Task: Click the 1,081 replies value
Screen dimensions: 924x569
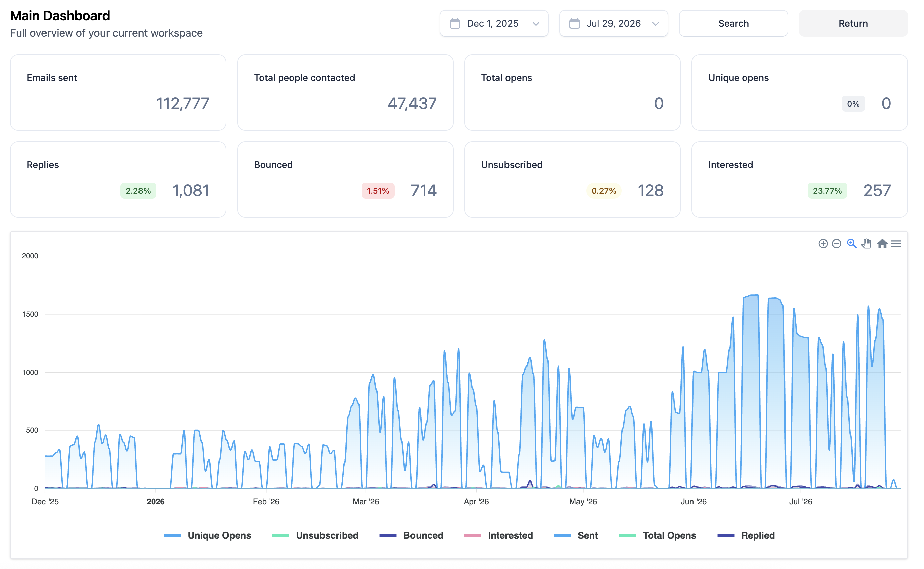Action: (x=191, y=190)
